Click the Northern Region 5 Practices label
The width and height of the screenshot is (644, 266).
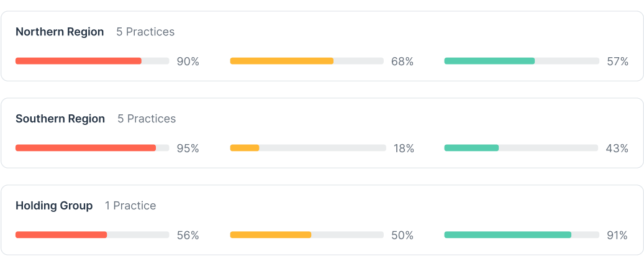pos(145,32)
